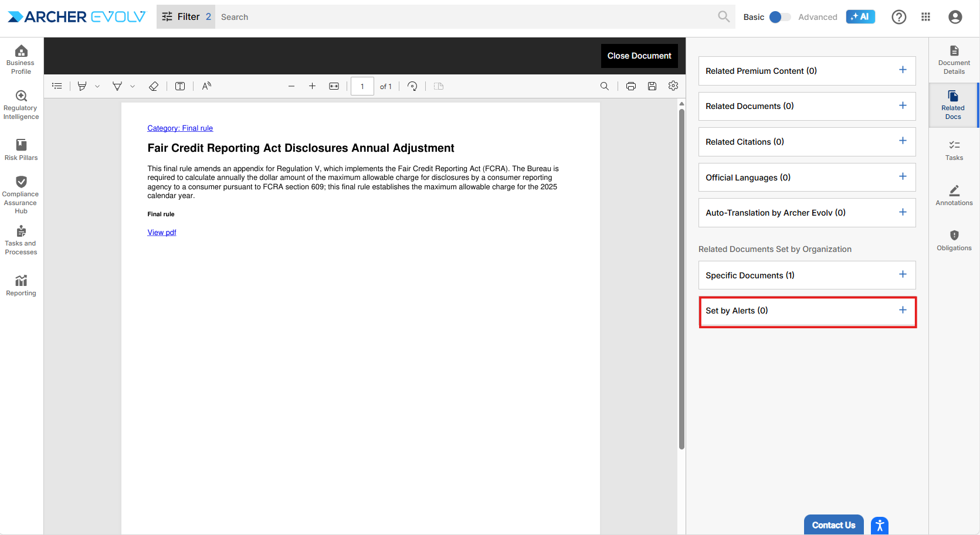Search within the document using magnifier
Screen dimensions: 980x535
click(x=605, y=86)
